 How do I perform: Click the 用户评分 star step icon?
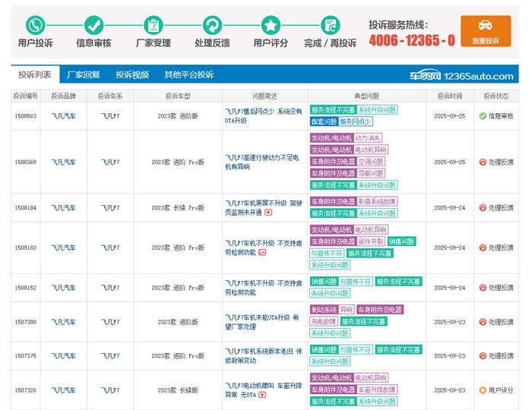[x=271, y=24]
